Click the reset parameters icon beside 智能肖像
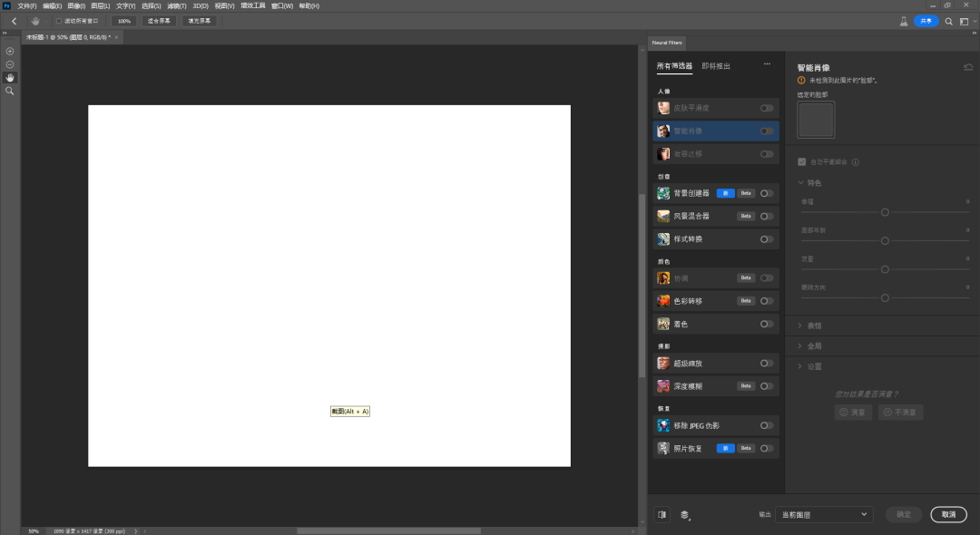Viewport: 980px width, 535px height. click(x=967, y=67)
